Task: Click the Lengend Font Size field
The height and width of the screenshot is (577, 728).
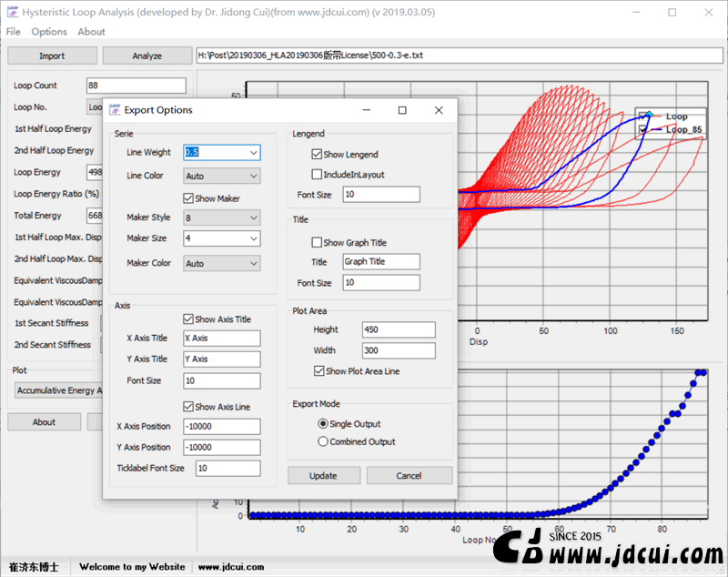Action: [x=381, y=194]
